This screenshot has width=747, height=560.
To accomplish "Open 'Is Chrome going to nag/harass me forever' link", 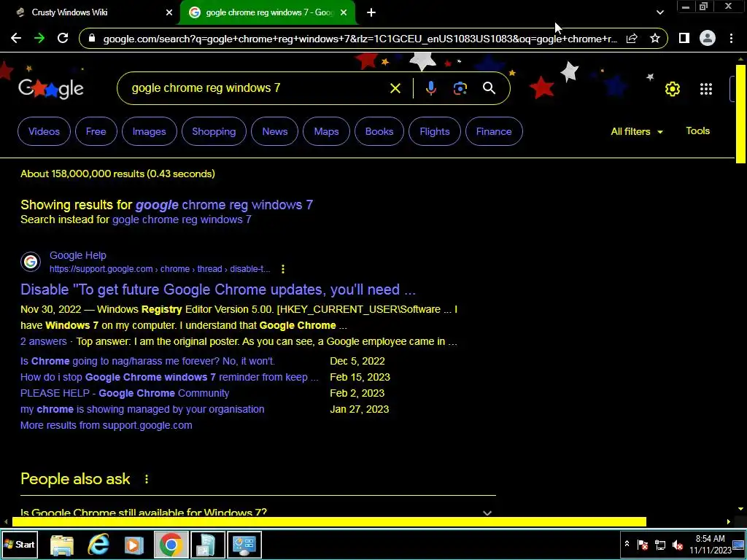I will (x=147, y=361).
